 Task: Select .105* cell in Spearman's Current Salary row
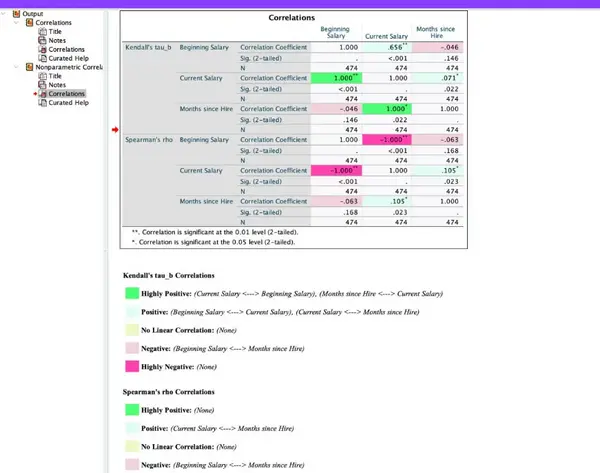click(437, 170)
